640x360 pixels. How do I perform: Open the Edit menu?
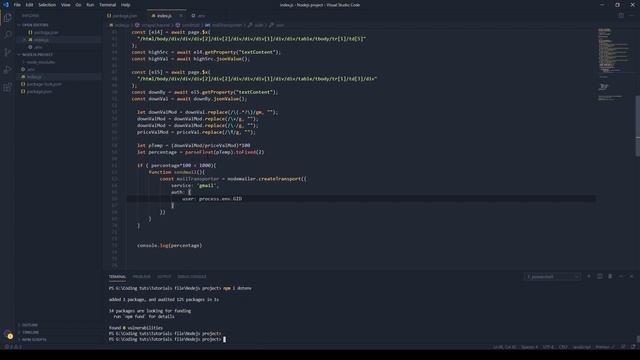pyautogui.click(x=29, y=5)
